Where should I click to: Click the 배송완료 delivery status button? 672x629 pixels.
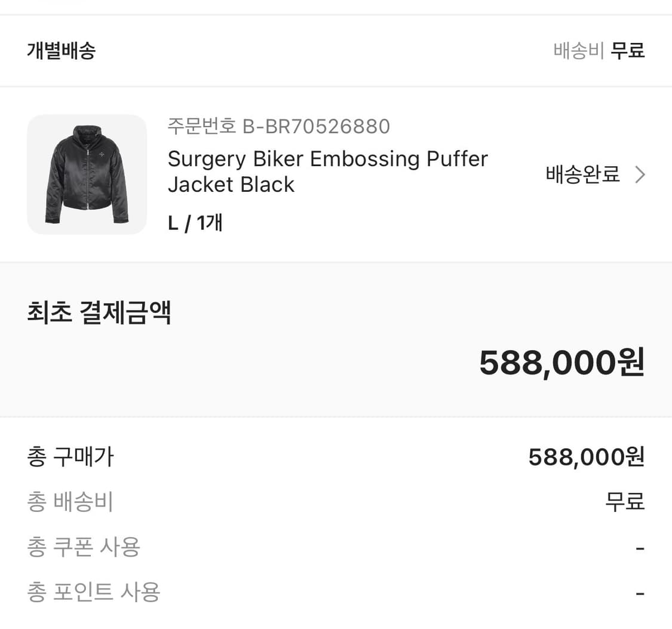[581, 174]
